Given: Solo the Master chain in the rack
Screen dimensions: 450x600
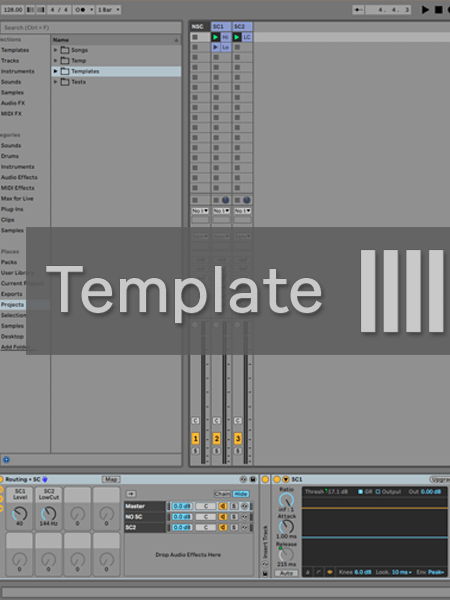Looking at the screenshot, I should 234,506.
